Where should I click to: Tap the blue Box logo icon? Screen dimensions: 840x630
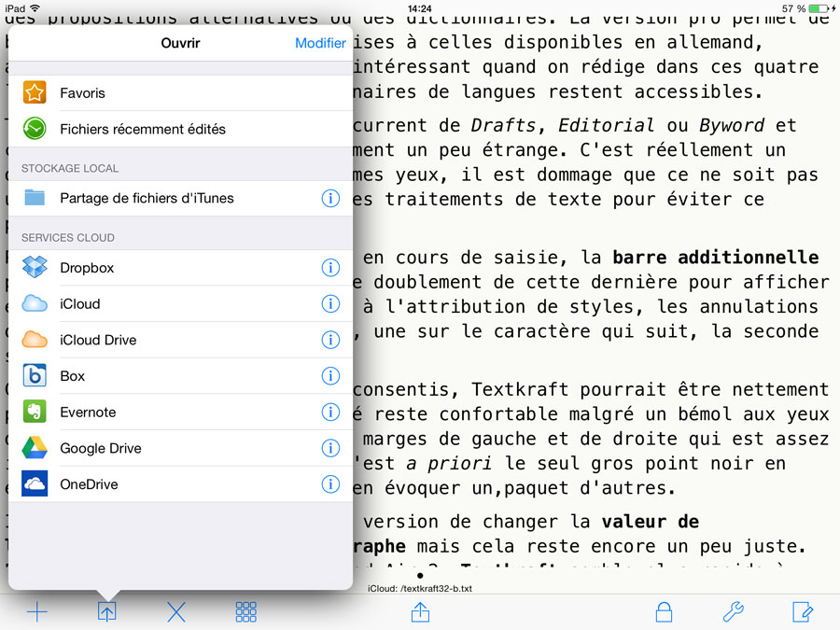coord(35,375)
